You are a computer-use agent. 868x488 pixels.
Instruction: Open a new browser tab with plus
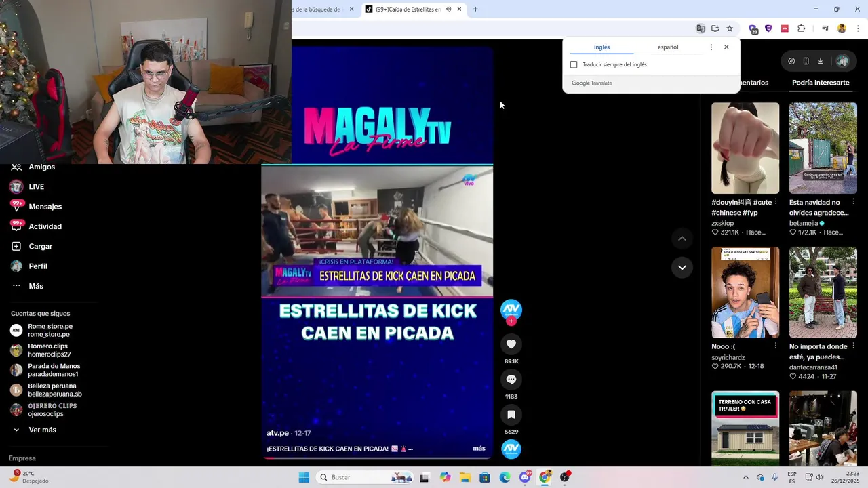(x=475, y=9)
